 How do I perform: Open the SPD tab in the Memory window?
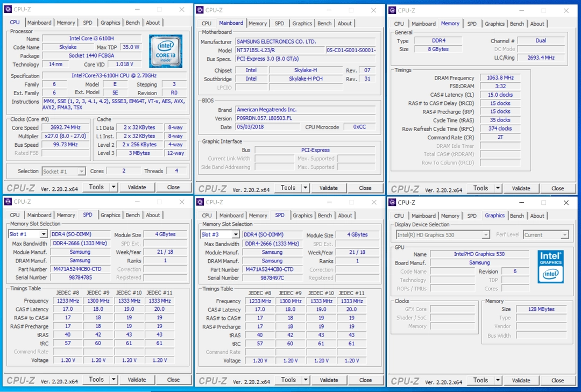472,24
